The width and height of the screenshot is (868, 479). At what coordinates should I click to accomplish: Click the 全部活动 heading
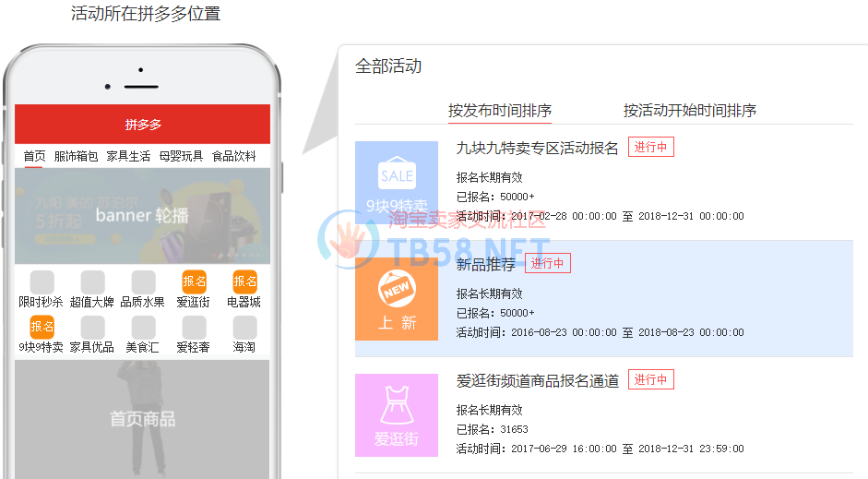click(x=388, y=66)
